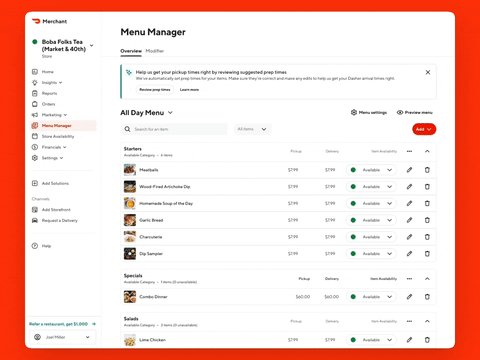480x360 pixels.
Task: Edit the Combo Dinner item
Action: (409, 297)
